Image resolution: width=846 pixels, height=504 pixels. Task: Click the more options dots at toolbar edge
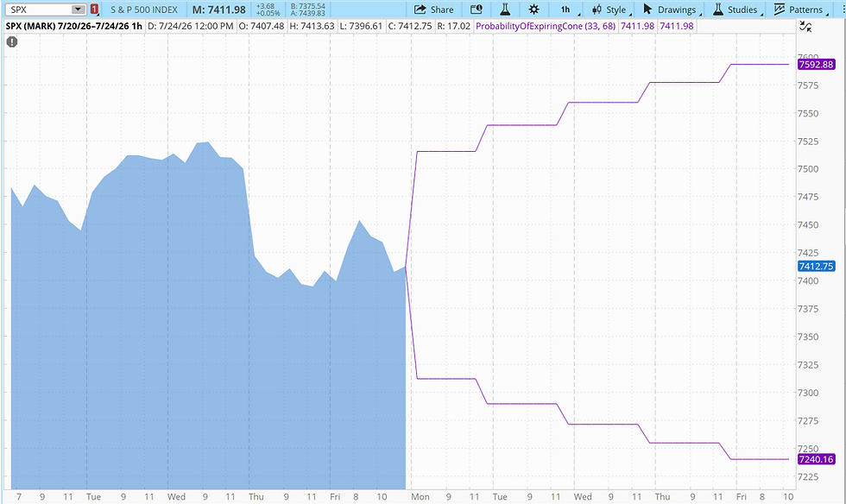[843, 9]
